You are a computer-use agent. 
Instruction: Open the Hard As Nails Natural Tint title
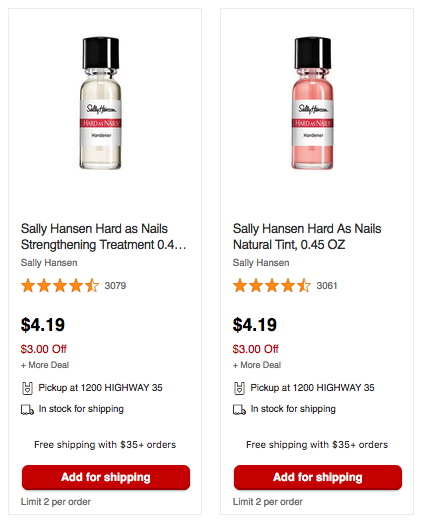point(307,237)
